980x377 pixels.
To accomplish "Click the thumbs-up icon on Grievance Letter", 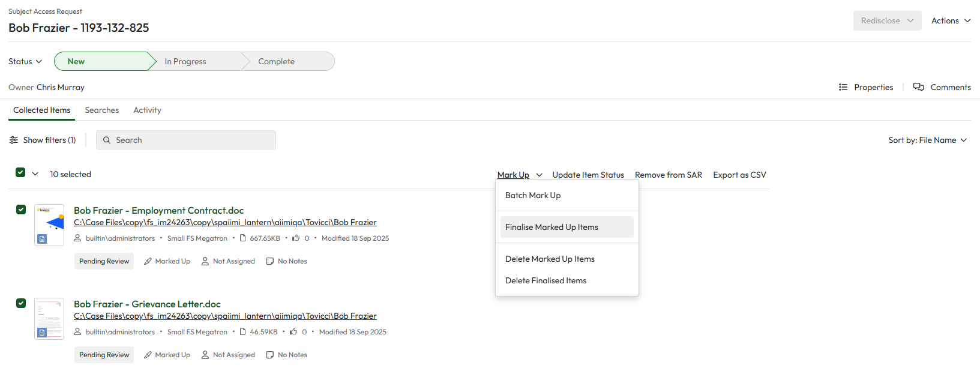I will click(x=293, y=332).
